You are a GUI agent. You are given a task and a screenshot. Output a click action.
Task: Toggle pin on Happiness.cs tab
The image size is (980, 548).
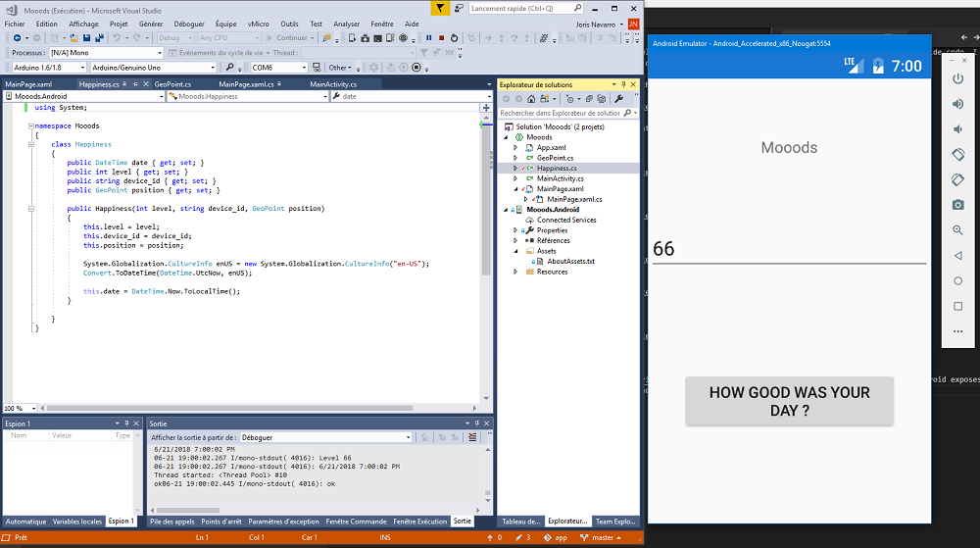tap(135, 83)
